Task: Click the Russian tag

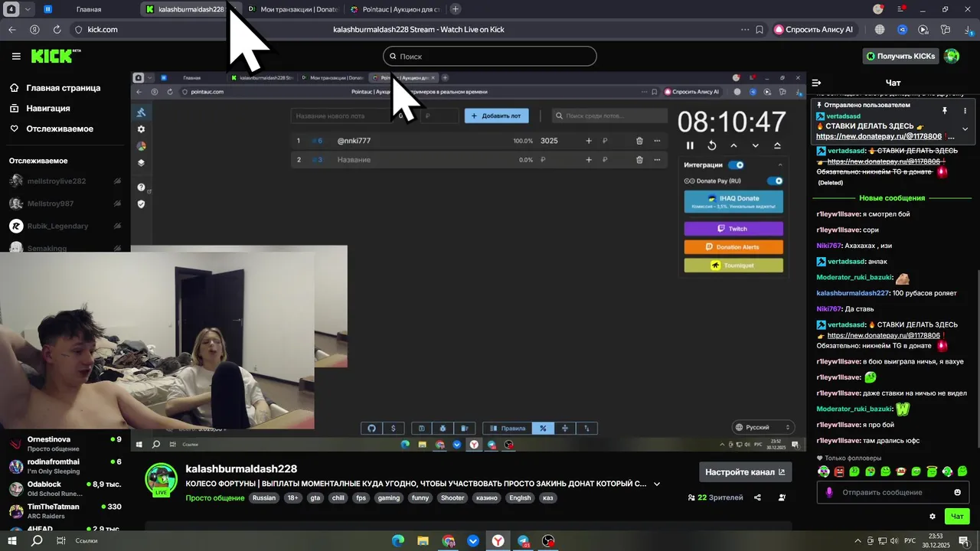Action: click(x=264, y=497)
